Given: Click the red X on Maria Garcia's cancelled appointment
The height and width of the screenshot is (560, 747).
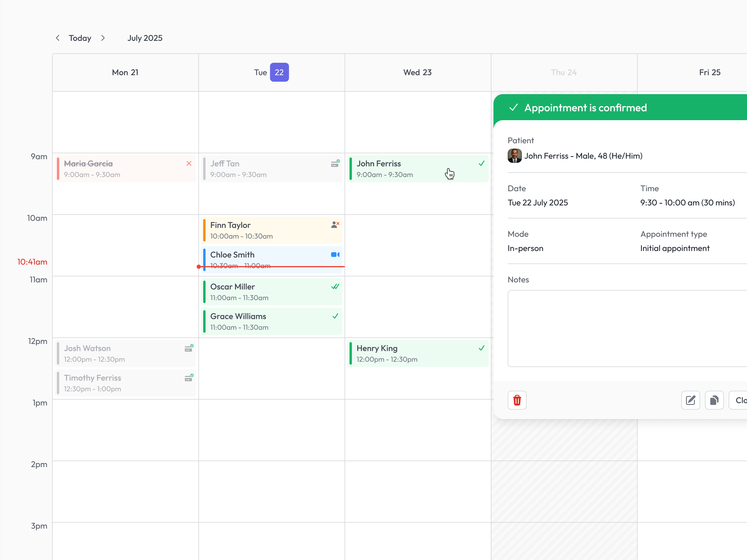Looking at the screenshot, I should pyautogui.click(x=189, y=163).
